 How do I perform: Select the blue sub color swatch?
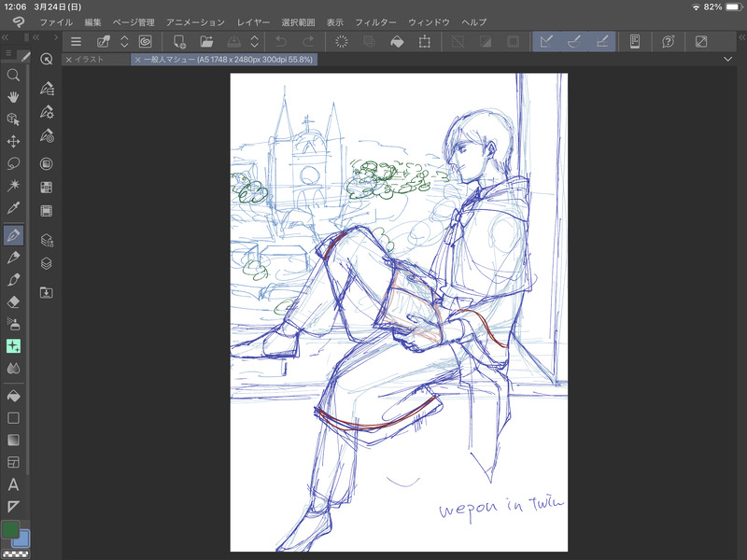22,539
